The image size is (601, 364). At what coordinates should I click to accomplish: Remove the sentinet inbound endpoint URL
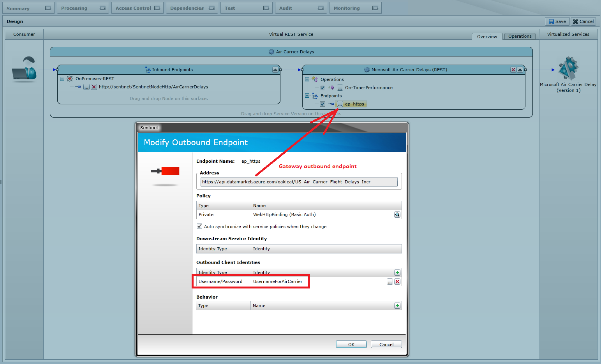point(94,87)
